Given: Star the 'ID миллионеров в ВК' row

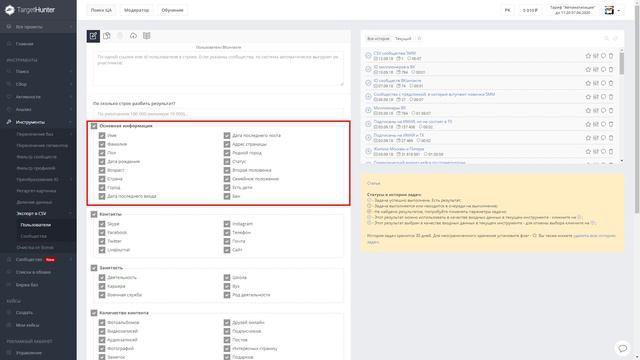Looking at the screenshot, I should pos(588,69).
